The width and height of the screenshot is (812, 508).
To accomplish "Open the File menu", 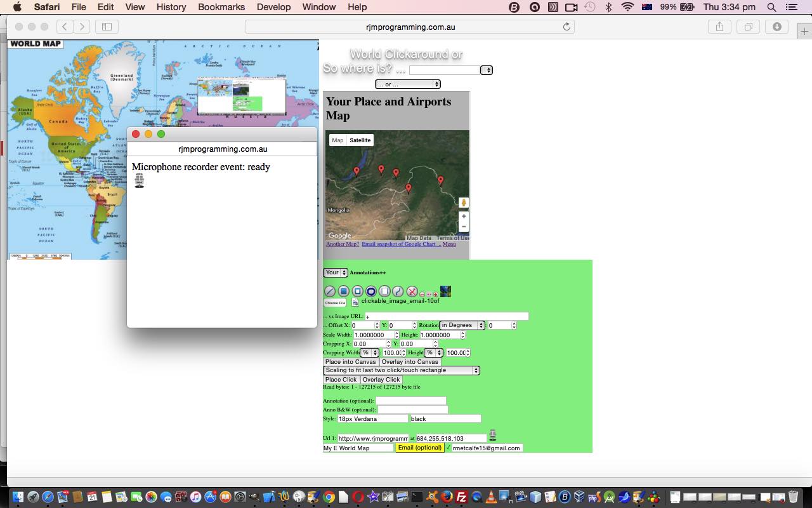I will coord(79,7).
